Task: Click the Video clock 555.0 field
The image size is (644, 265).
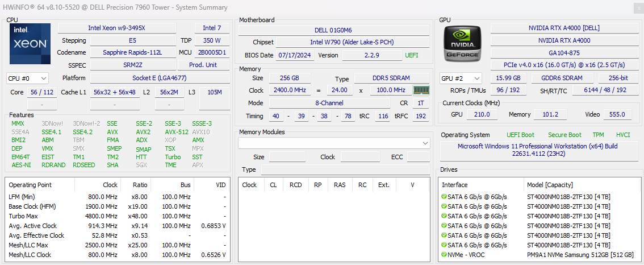Action: tap(618, 114)
